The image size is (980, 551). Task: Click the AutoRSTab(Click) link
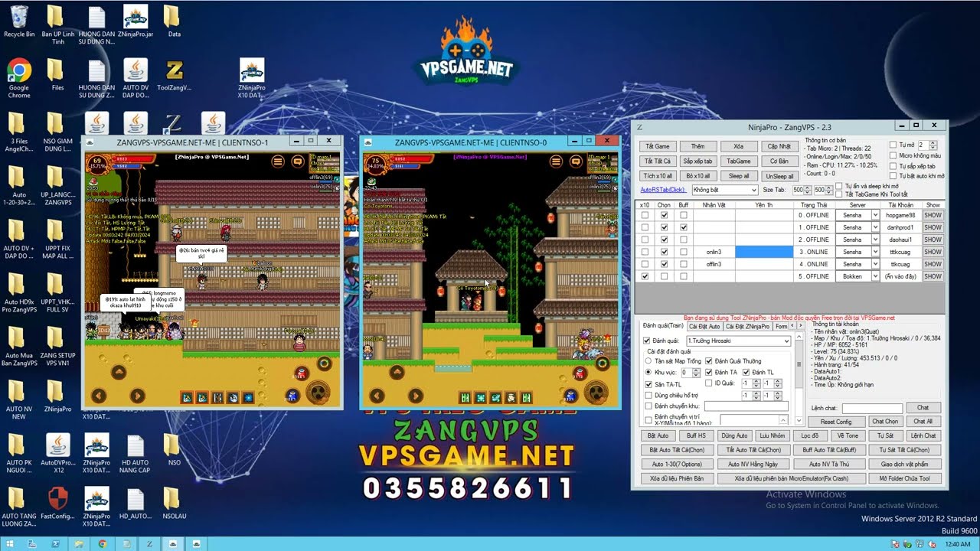pyautogui.click(x=663, y=190)
